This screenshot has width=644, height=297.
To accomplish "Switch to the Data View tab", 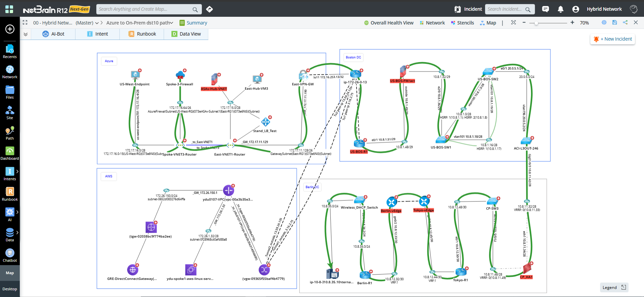I will tap(186, 34).
